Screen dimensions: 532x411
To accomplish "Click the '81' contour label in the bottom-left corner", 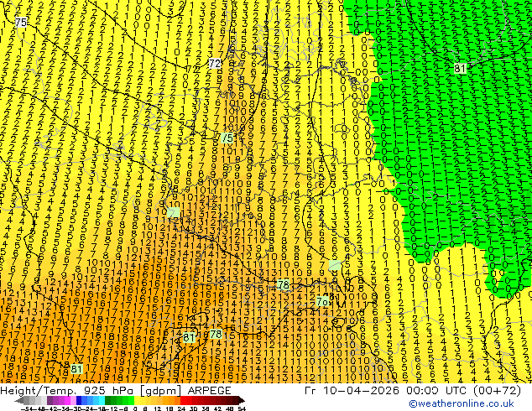I will pyautogui.click(x=76, y=369).
